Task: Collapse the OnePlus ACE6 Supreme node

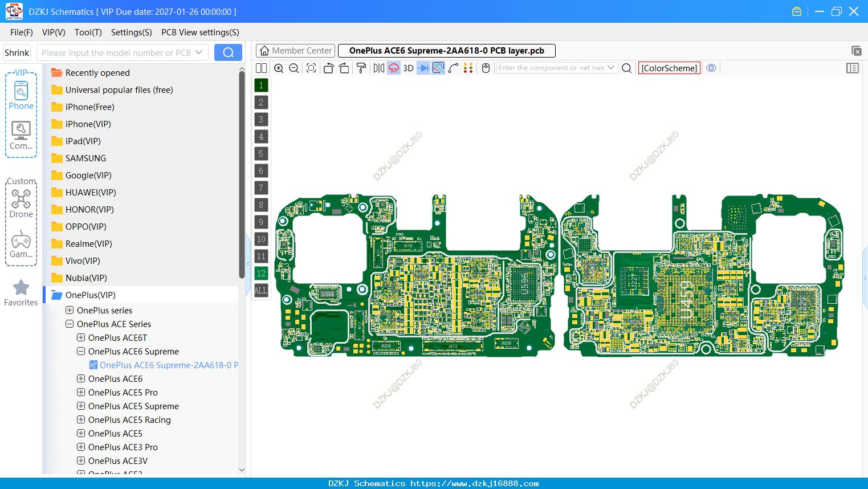Action: pyautogui.click(x=81, y=352)
